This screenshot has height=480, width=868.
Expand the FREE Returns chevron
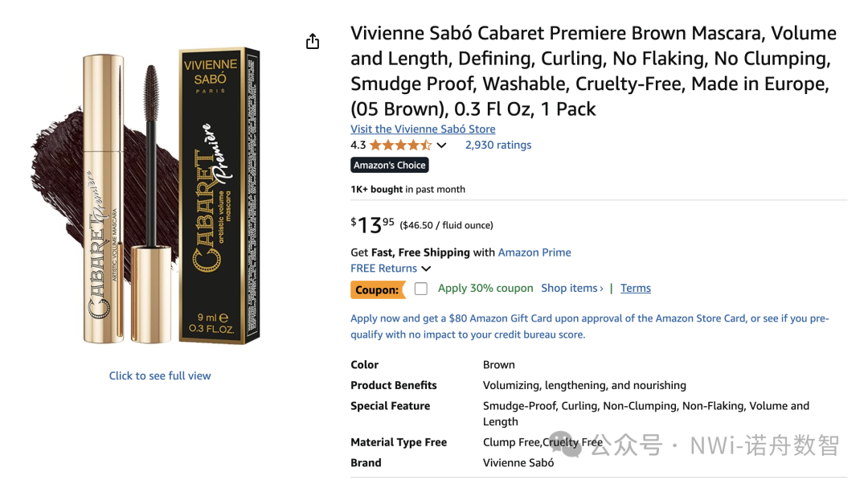coord(426,269)
